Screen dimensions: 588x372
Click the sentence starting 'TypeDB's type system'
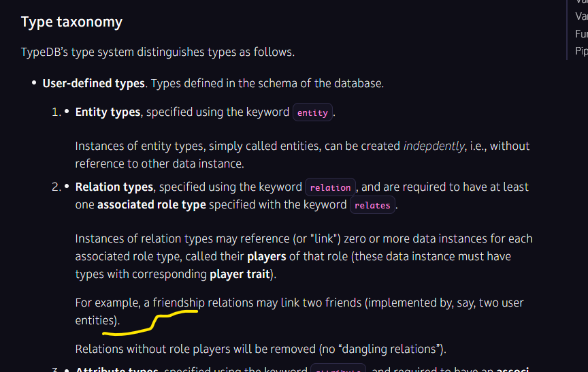click(x=157, y=52)
